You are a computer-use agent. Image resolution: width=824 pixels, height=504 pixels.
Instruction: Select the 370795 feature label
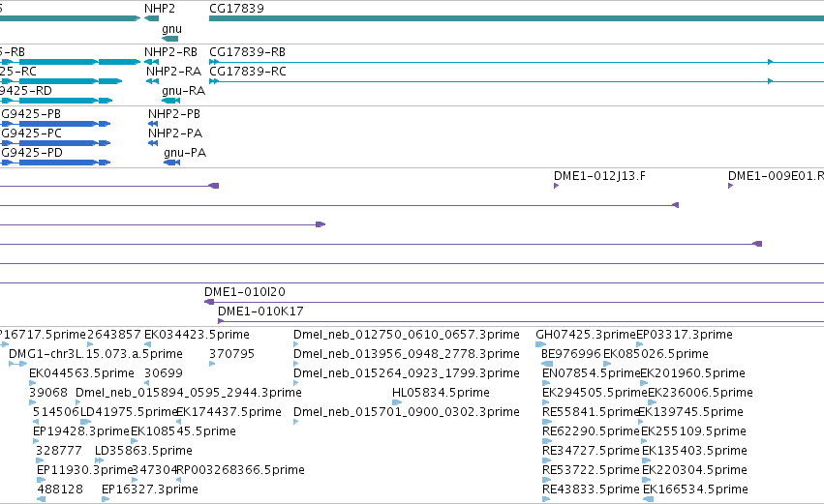231,354
